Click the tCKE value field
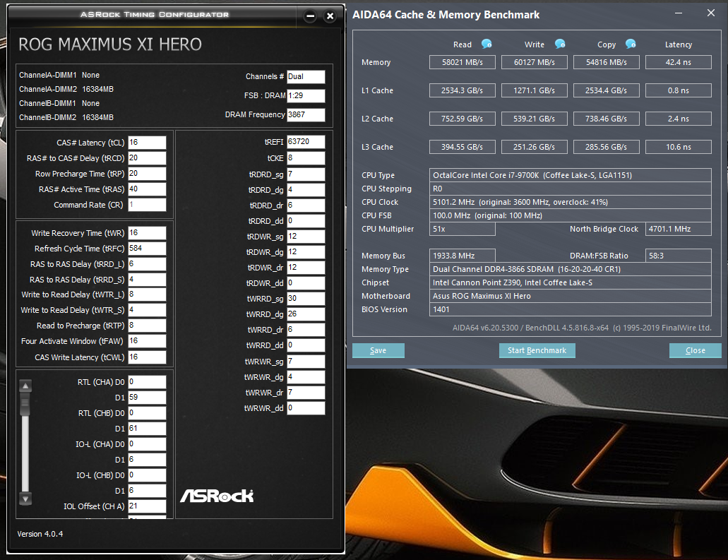 coord(306,158)
